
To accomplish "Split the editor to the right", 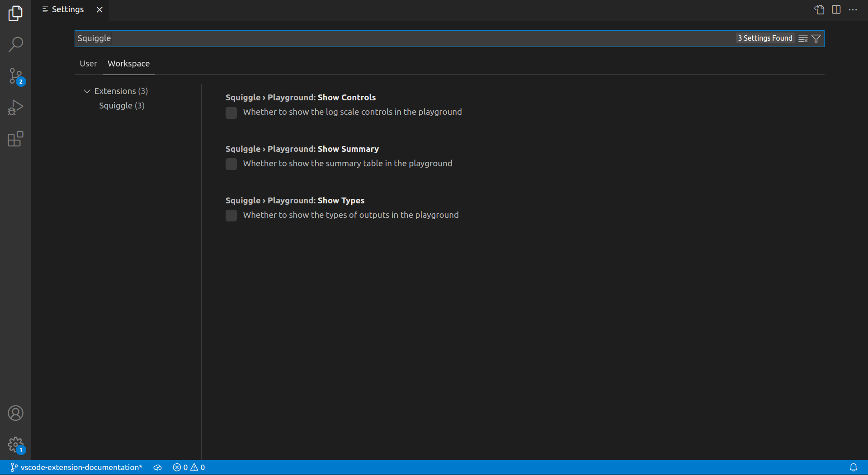I will [836, 9].
